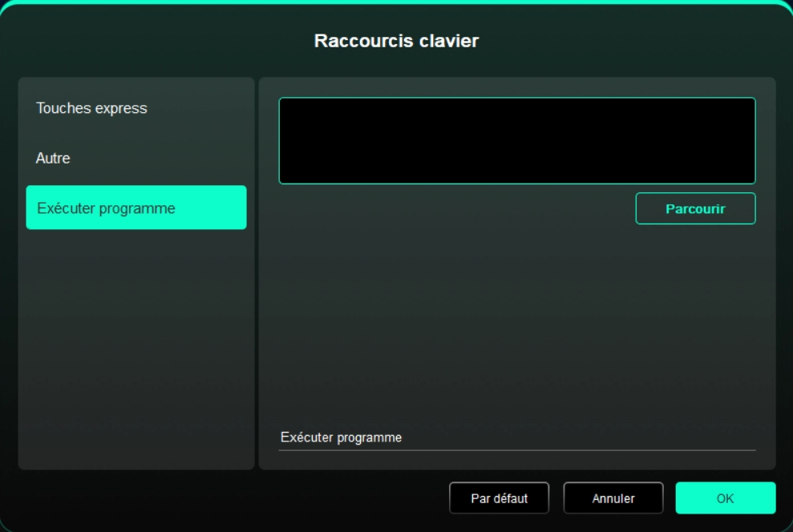Viewport: 793px width, 532px height.
Task: Click the Raccourcis clavier dialog title
Action: pyautogui.click(x=396, y=41)
